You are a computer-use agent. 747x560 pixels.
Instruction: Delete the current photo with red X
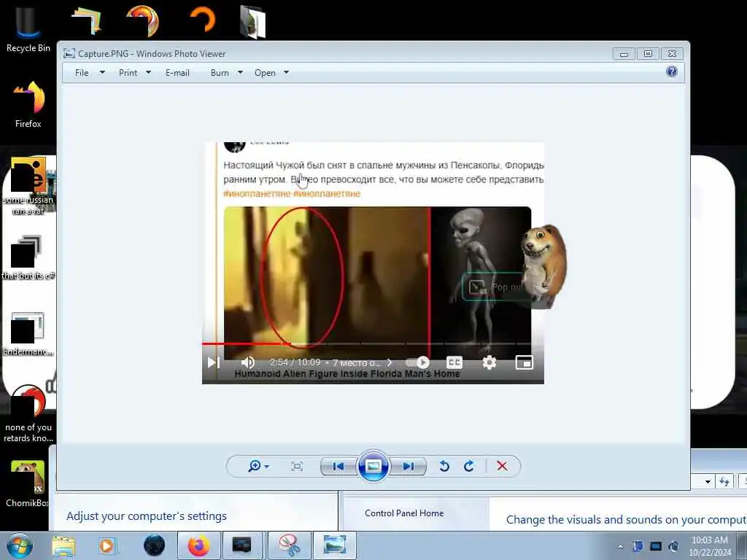(x=502, y=466)
